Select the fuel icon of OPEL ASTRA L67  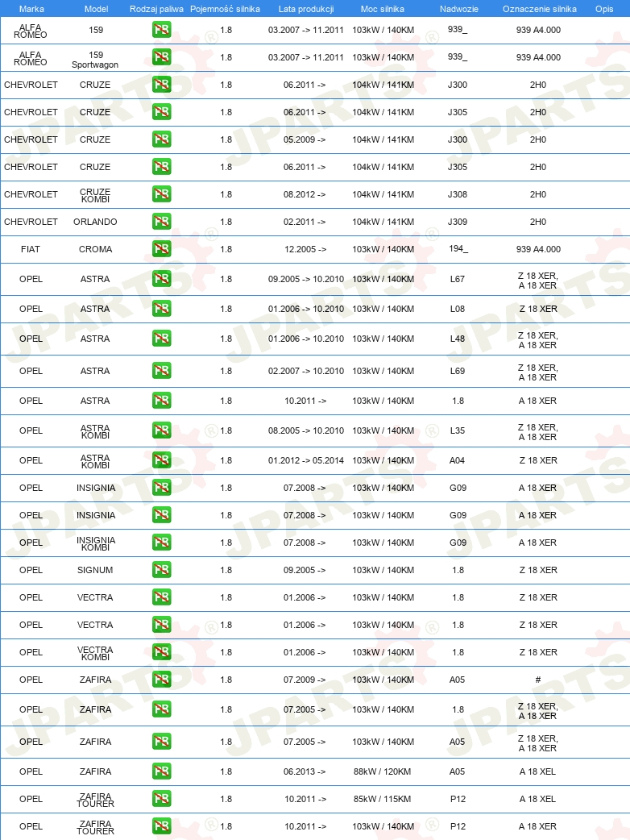(x=162, y=279)
